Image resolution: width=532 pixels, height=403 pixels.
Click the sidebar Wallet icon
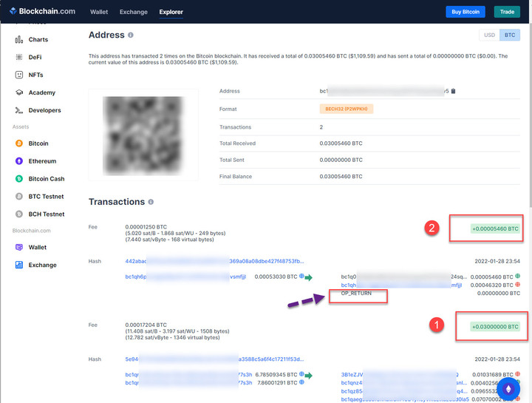[19, 247]
